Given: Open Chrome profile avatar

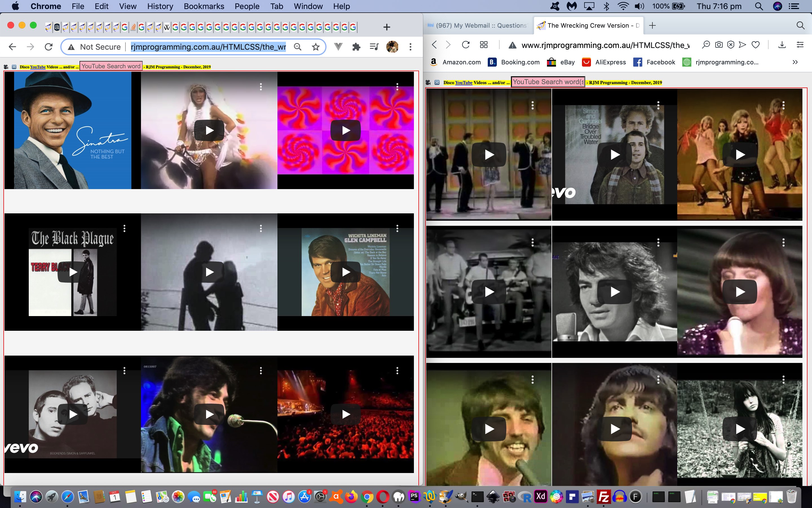Looking at the screenshot, I should point(392,47).
